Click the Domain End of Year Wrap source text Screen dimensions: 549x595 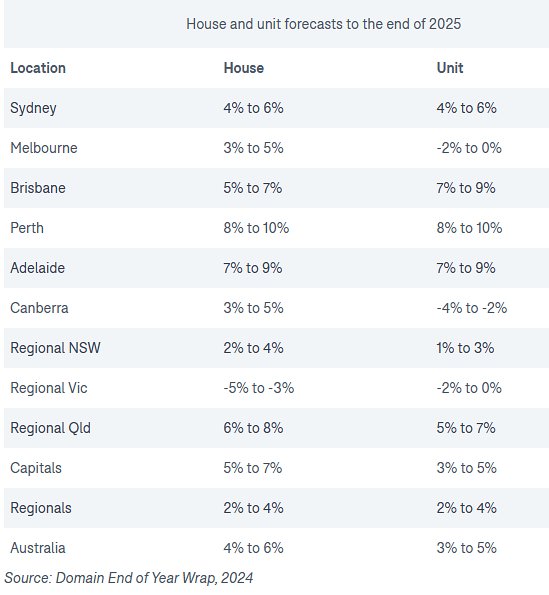129,578
